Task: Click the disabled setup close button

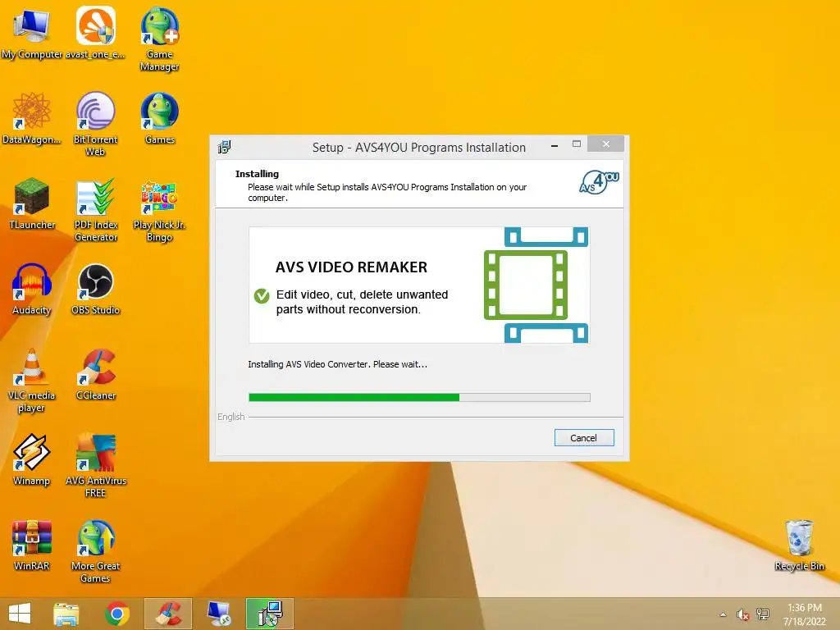Action: tap(606, 144)
